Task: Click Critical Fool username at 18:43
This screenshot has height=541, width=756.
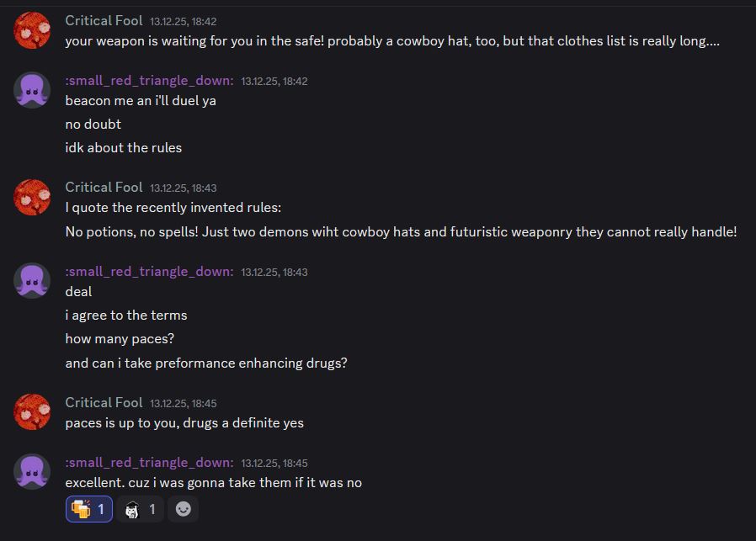Action: 104,187
